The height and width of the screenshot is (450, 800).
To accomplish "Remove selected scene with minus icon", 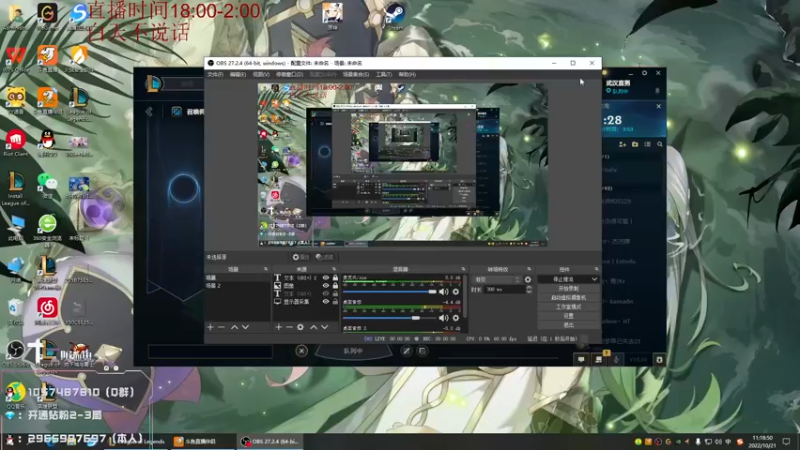I will pos(221,327).
